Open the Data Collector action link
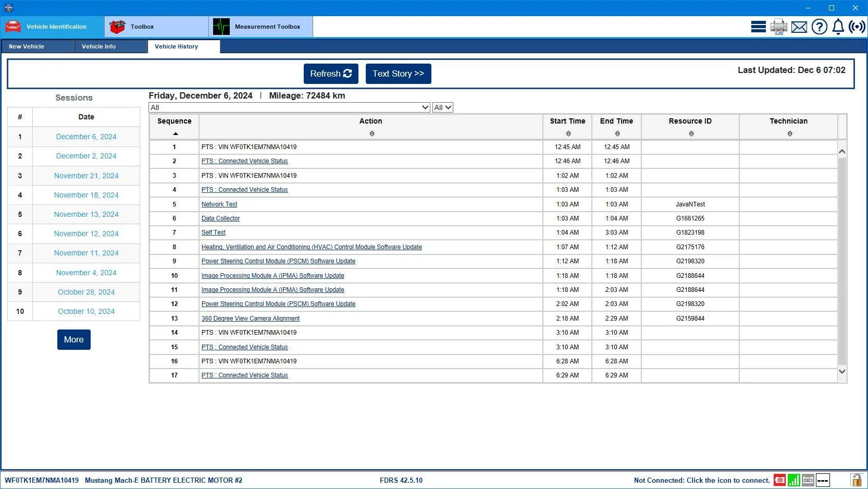 pyautogui.click(x=221, y=218)
